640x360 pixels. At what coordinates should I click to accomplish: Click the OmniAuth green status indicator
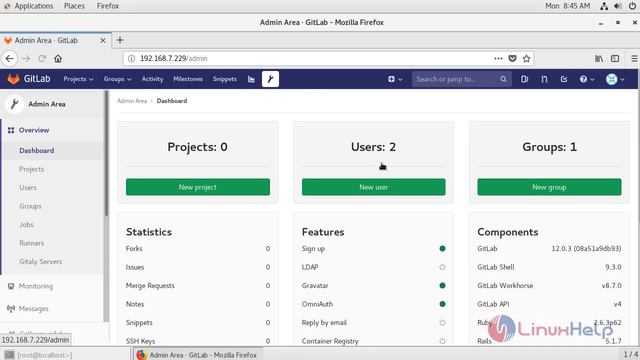pyautogui.click(x=442, y=304)
